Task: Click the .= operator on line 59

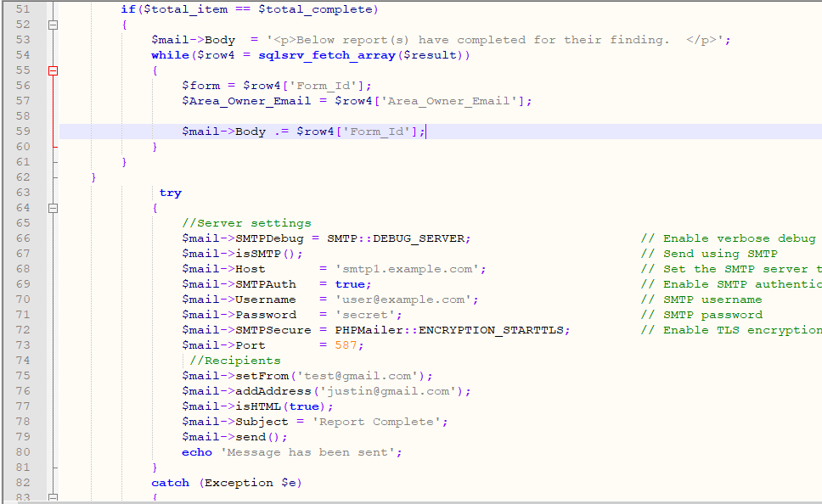Action: pos(282,132)
